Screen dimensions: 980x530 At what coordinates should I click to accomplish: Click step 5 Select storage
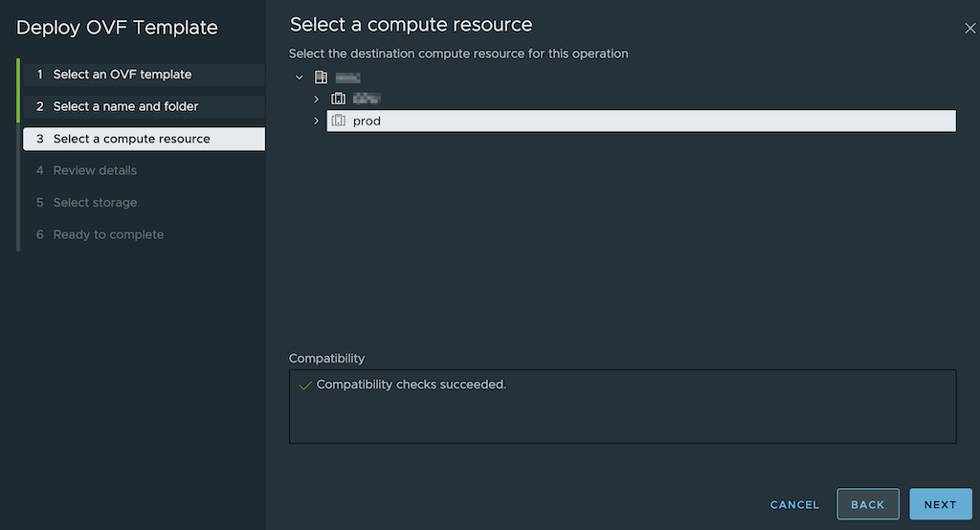pyautogui.click(x=95, y=203)
